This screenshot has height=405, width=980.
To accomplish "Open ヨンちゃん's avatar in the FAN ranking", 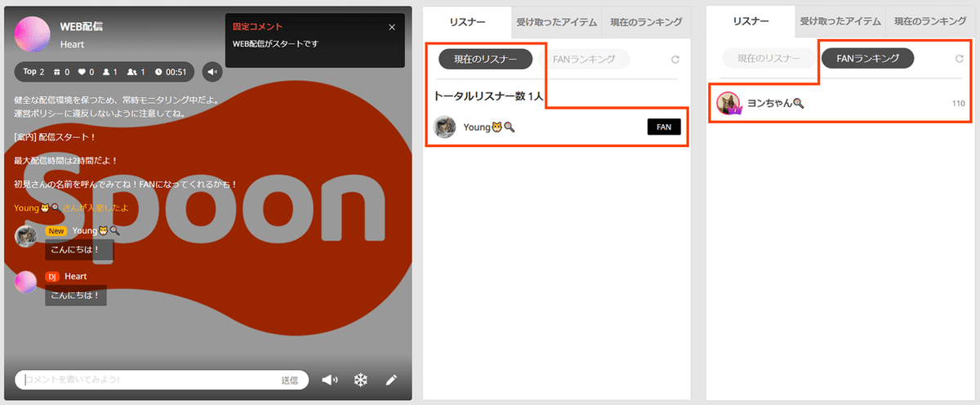I will [728, 104].
